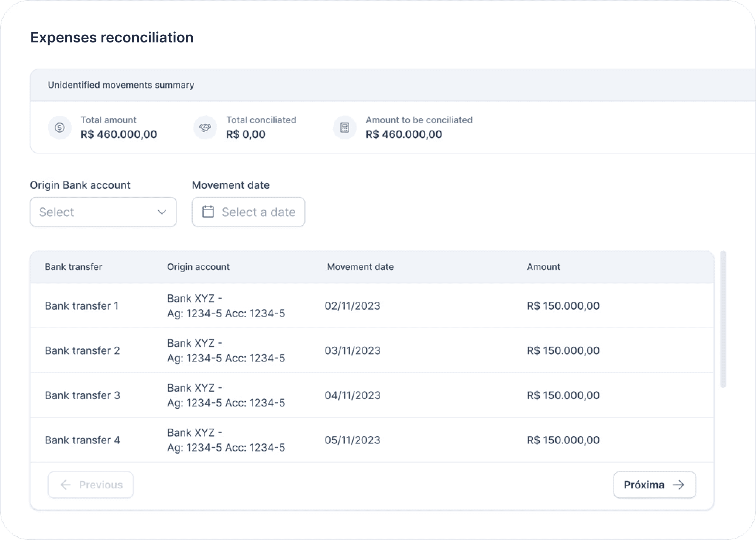Click the table's vertical scrollbar thumb
Viewport: 756px width, 540px height.
pos(723,319)
